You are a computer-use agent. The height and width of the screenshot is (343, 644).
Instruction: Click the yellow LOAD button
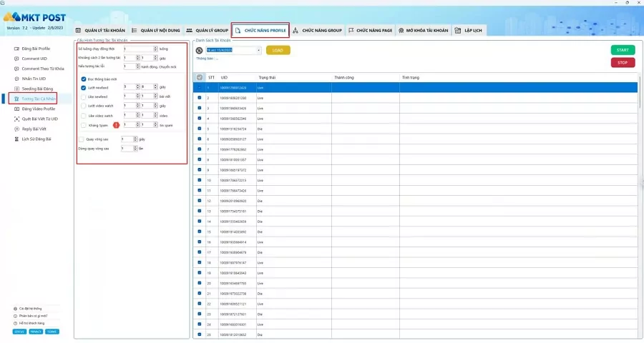tap(278, 51)
